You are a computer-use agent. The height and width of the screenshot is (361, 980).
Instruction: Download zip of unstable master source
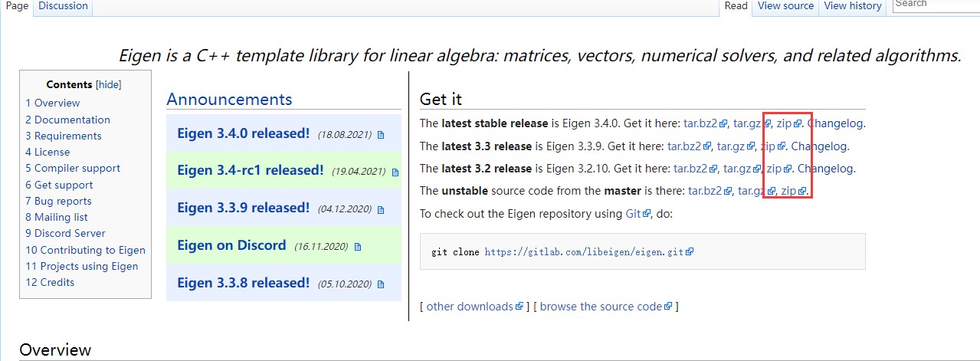pyautogui.click(x=788, y=191)
